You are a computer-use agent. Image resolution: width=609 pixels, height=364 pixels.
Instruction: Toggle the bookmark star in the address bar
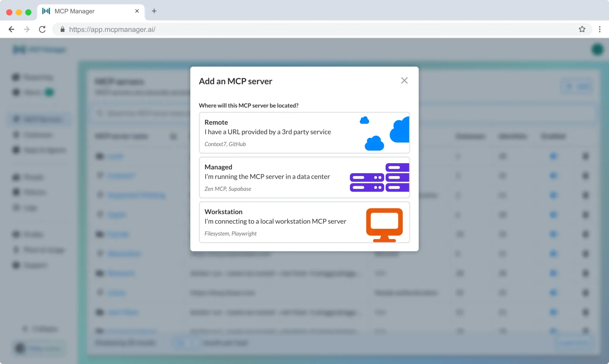[582, 29]
